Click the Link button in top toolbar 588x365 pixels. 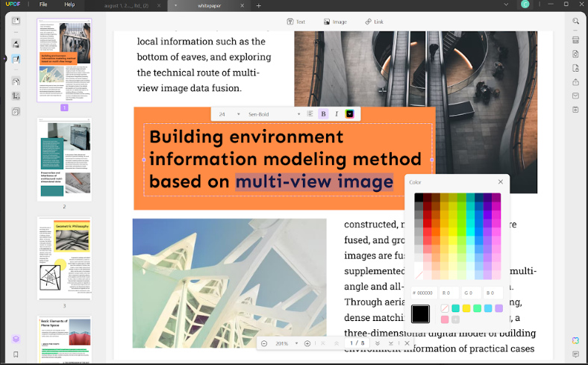pyautogui.click(x=374, y=22)
